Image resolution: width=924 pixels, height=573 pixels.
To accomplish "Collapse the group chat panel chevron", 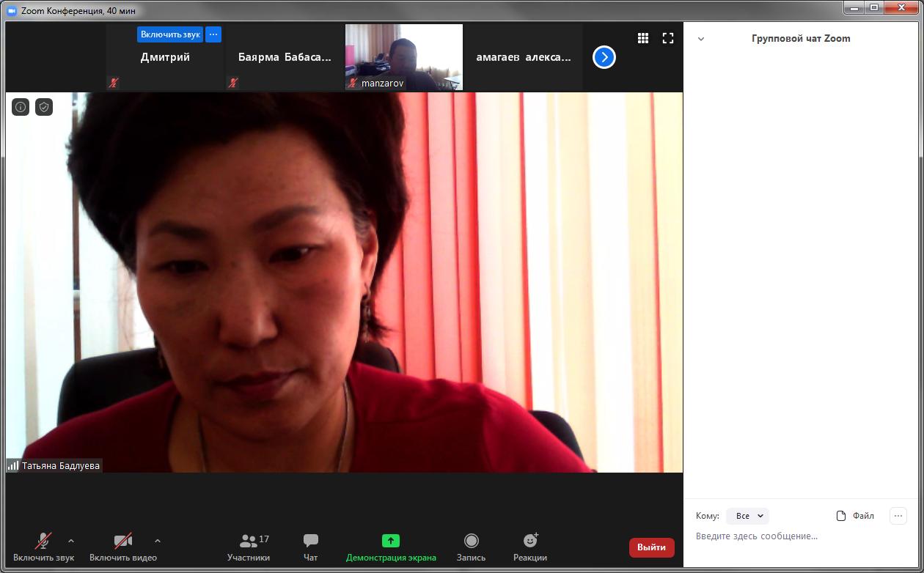I will [x=700, y=39].
